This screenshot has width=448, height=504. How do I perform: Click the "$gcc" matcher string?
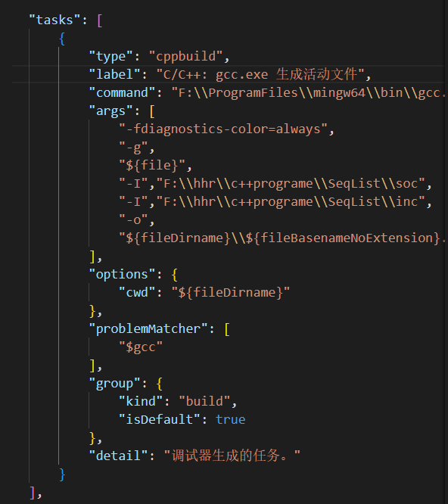141,347
